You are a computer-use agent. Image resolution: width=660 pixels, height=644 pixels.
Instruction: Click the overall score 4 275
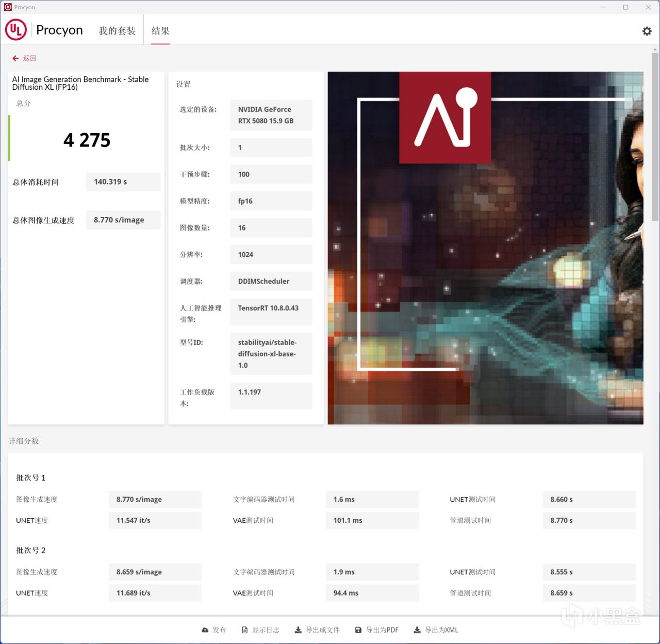pos(87,140)
